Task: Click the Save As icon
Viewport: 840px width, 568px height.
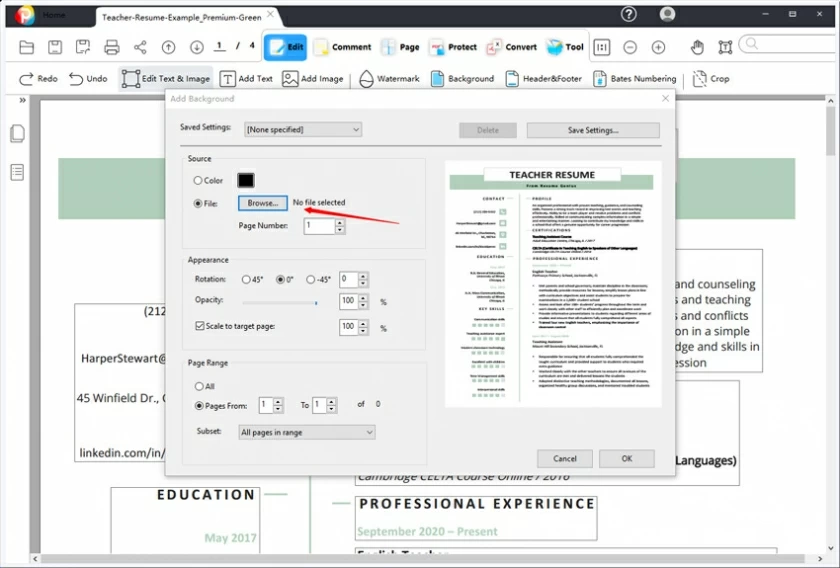Action: [x=83, y=47]
